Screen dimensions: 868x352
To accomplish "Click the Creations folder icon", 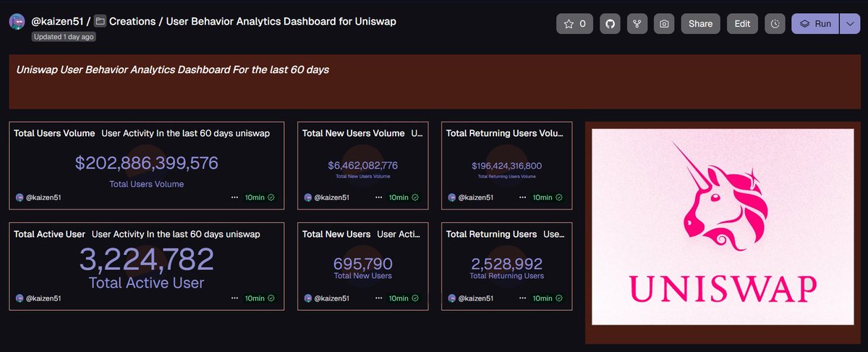I will point(100,22).
